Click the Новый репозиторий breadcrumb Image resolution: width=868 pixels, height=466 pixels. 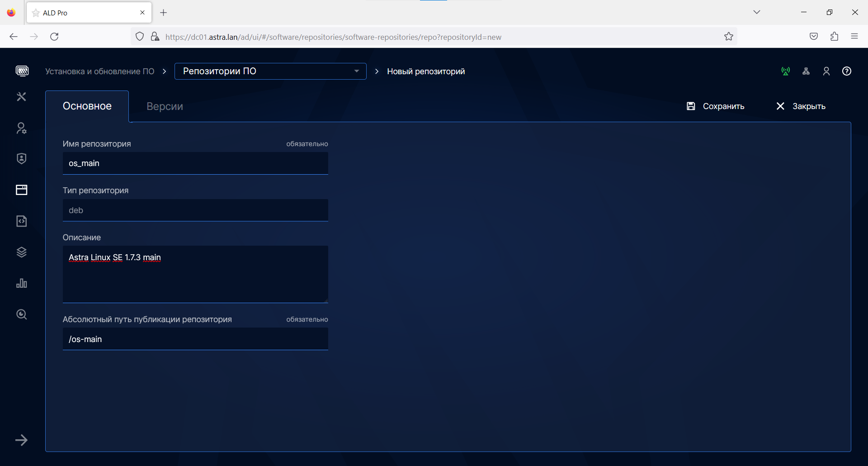click(x=426, y=71)
